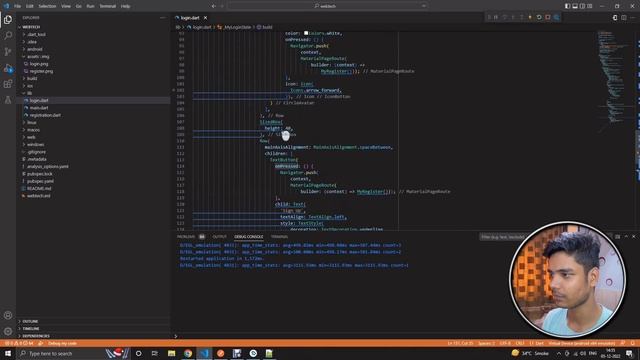Toggle Secondary Side Bar layout icon
Viewport: 640px width, 360px height.
pos(582,6)
